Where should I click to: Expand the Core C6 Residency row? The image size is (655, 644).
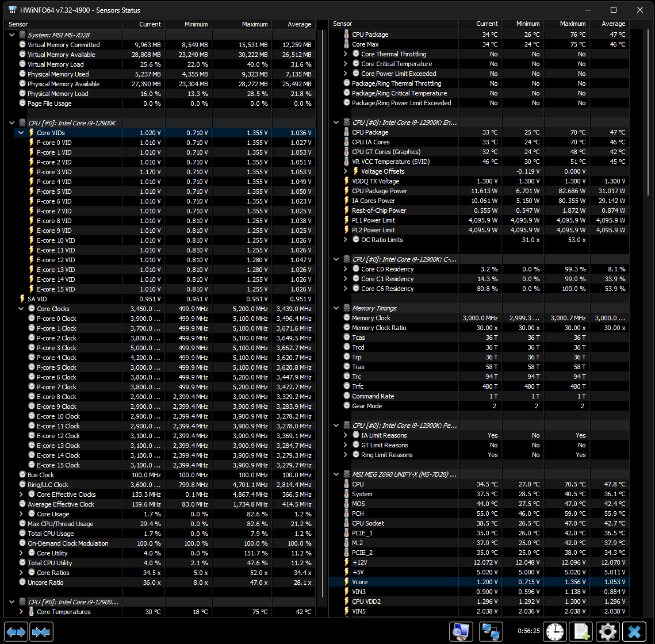click(346, 289)
